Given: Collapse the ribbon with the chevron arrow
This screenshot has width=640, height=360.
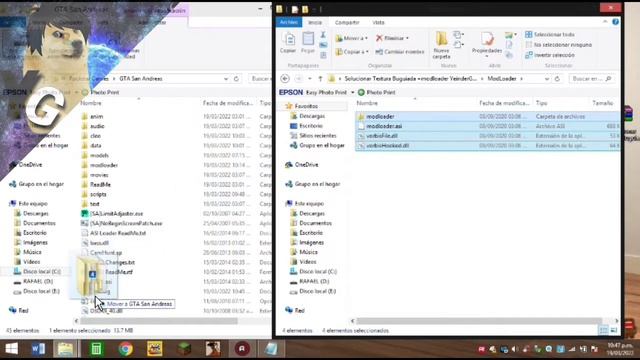Looking at the screenshot, I should coord(605,22).
